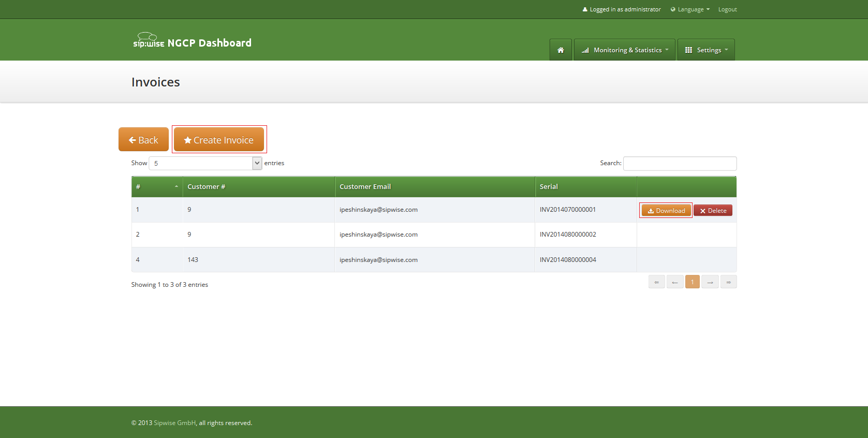
Task: Sort by Customer # column header
Action: (259, 187)
